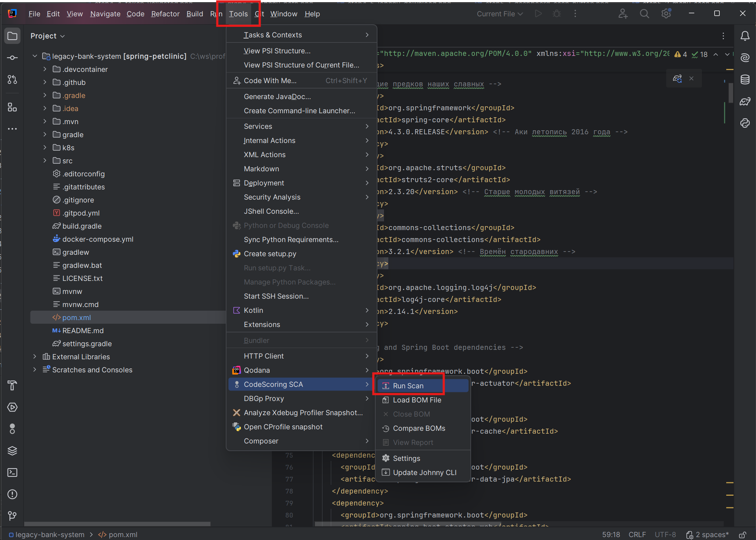Open the Database tool window
The width and height of the screenshot is (756, 540).
click(x=745, y=79)
